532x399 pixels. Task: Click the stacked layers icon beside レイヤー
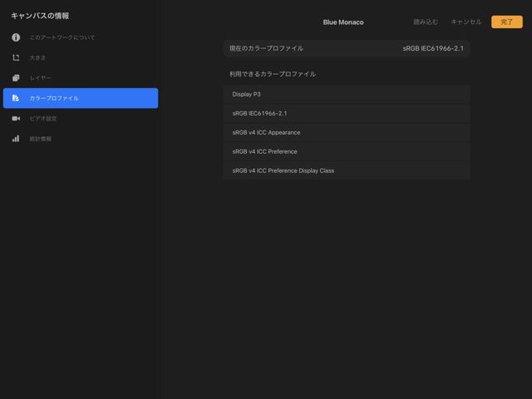(x=16, y=78)
